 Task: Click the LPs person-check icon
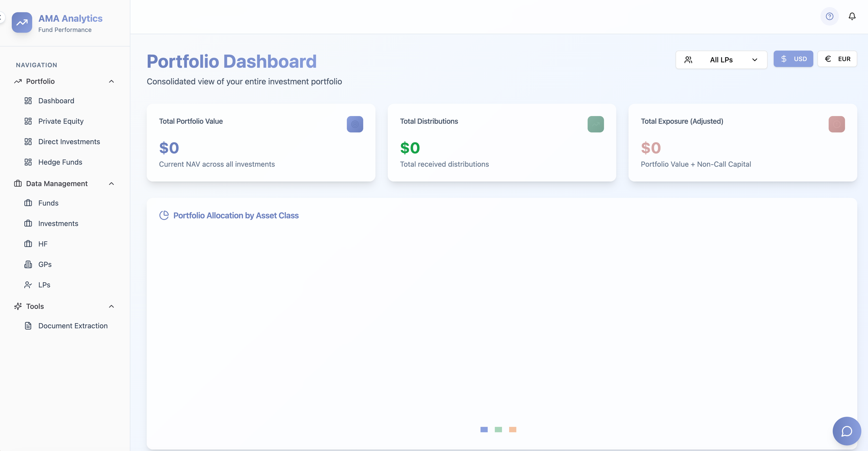(x=28, y=285)
